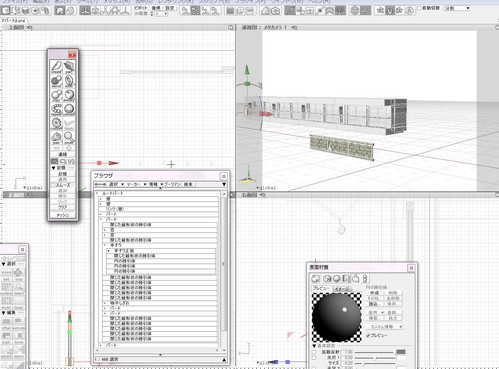
Task: Click the sphere icon in 表面材質 panel
Action: pyautogui.click(x=336, y=279)
